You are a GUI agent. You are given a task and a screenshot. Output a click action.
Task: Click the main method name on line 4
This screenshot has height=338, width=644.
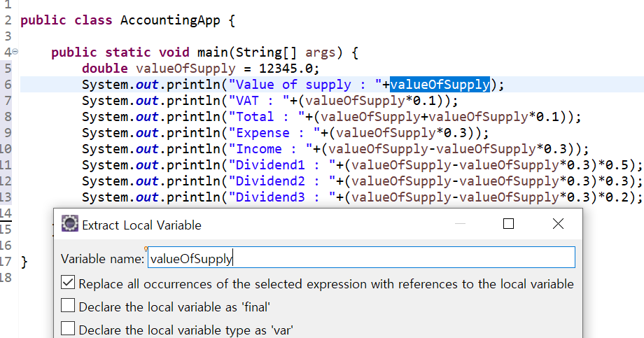point(212,52)
